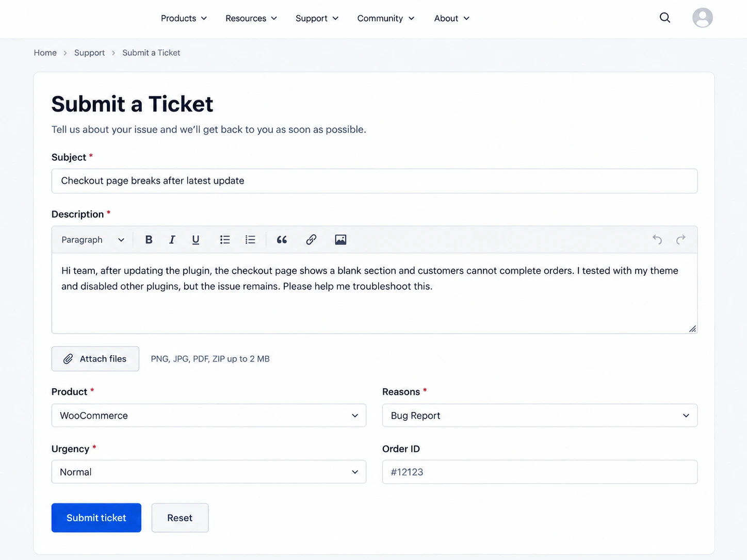747x560 pixels.
Task: Click the Reset button
Action: point(180,518)
